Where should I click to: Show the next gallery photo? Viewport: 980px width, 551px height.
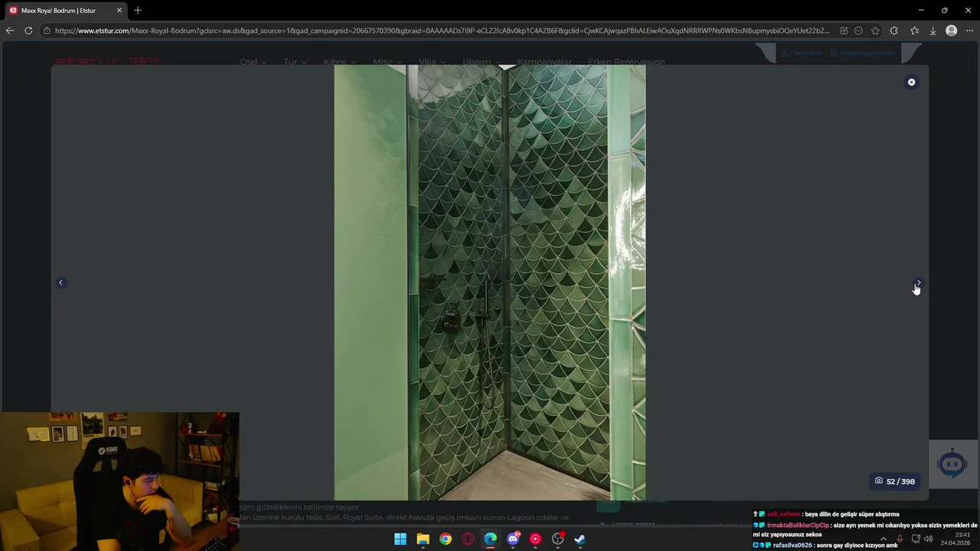pyautogui.click(x=918, y=282)
